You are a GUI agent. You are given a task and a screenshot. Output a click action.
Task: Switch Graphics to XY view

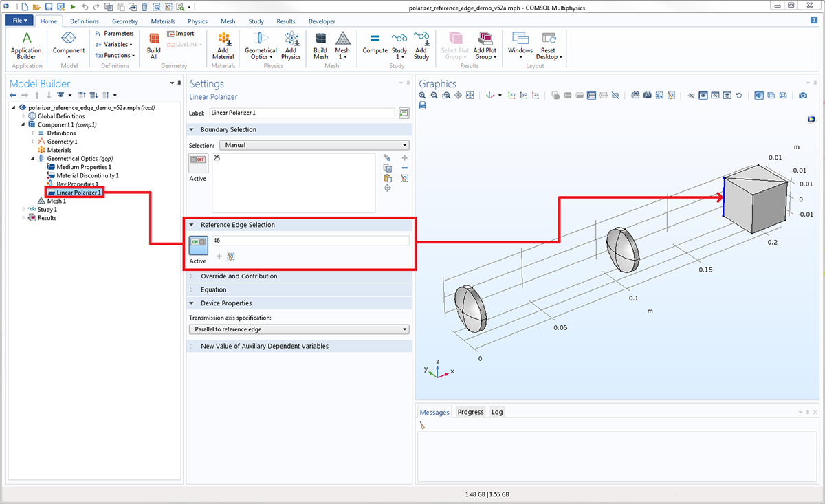pos(511,95)
